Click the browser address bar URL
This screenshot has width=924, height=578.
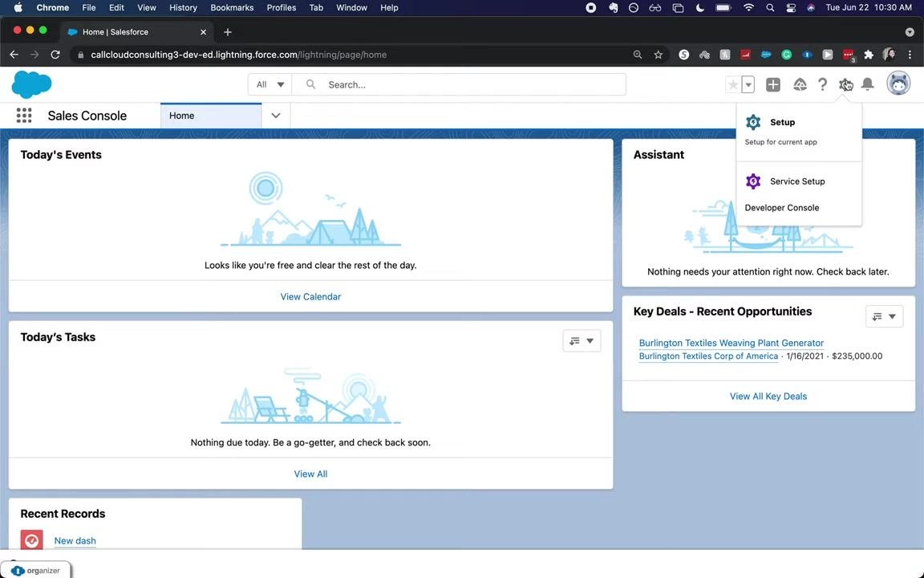[x=239, y=55]
